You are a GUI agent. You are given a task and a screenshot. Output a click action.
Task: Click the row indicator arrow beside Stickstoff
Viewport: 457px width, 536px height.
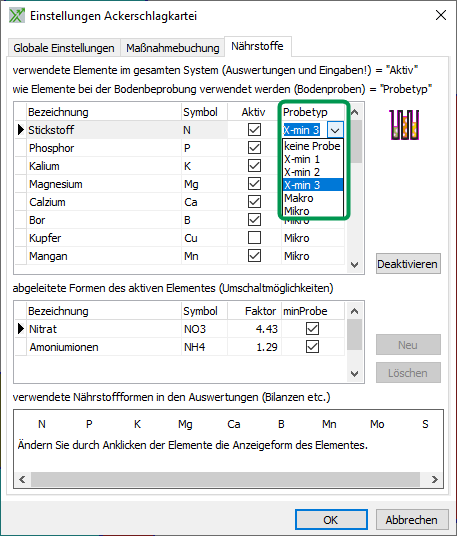tap(21, 130)
